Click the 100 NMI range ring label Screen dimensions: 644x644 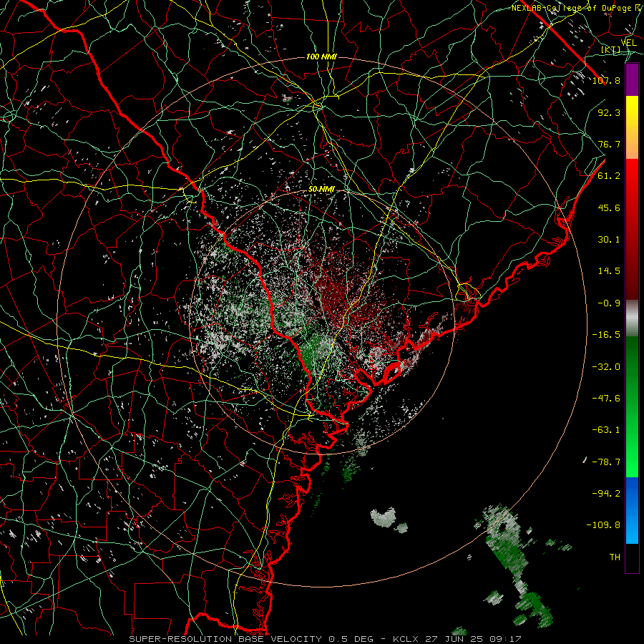point(321,57)
